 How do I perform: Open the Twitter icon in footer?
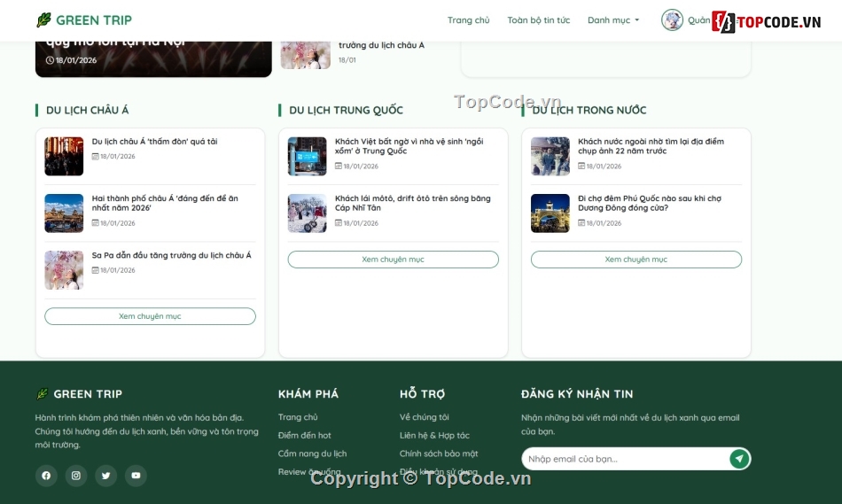pyautogui.click(x=105, y=476)
